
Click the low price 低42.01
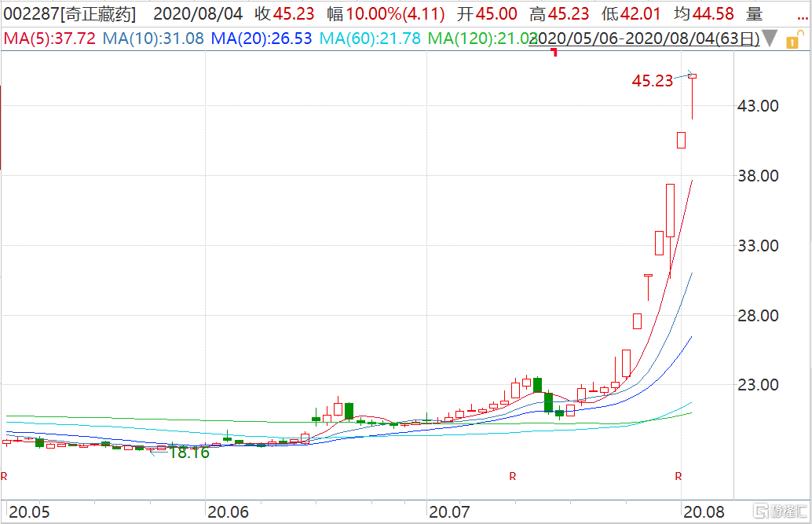coord(631,14)
